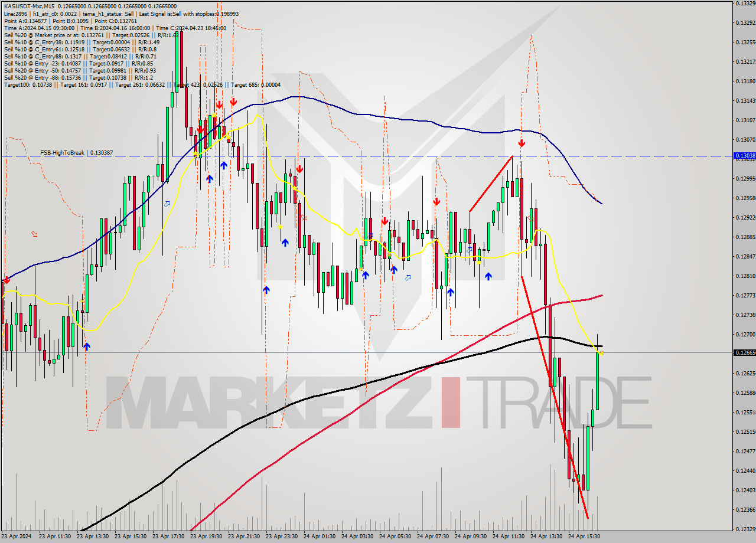
Task: Click price axis label 0.13292
Action: point(745,22)
